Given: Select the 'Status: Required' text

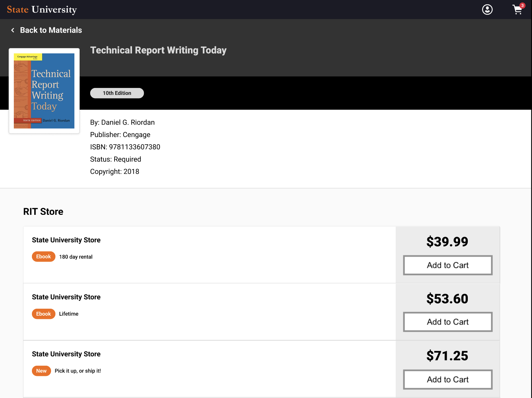Looking at the screenshot, I should pyautogui.click(x=116, y=159).
